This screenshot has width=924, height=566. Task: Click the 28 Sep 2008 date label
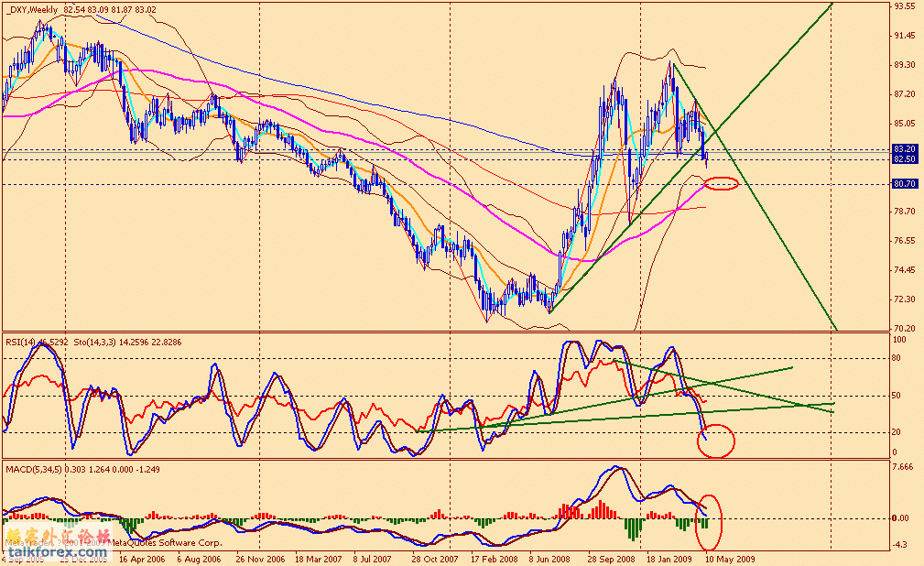(612, 559)
